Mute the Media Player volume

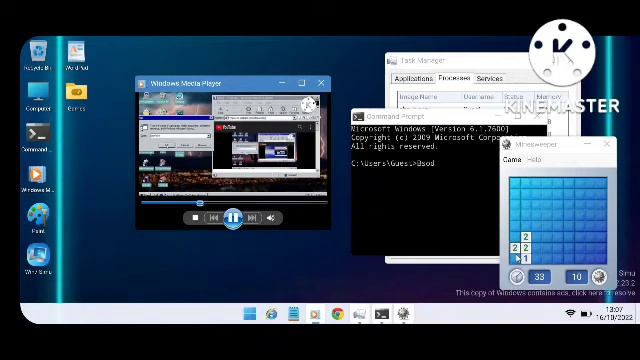270,218
